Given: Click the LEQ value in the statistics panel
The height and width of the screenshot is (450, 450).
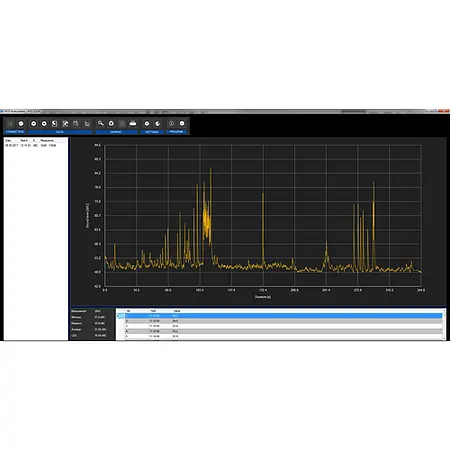Looking at the screenshot, I should [x=100, y=335].
